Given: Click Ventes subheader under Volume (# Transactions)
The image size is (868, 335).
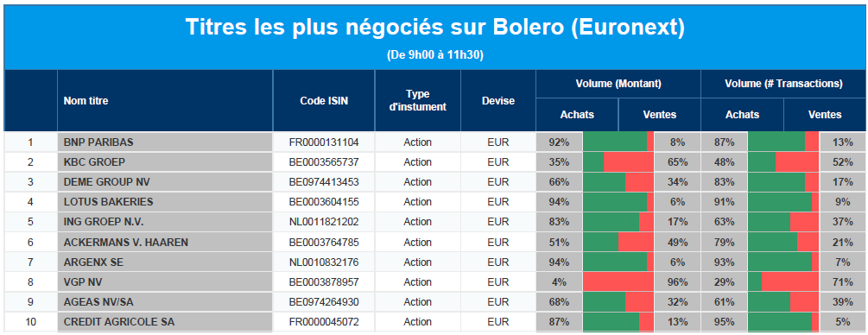Looking at the screenshot, I should 825,115.
